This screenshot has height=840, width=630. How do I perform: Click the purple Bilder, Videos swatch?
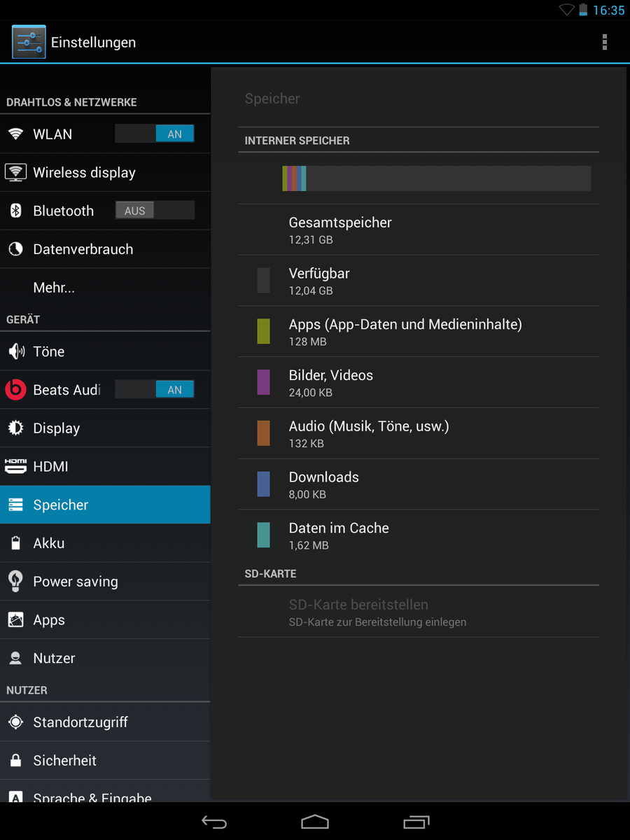pyautogui.click(x=263, y=382)
